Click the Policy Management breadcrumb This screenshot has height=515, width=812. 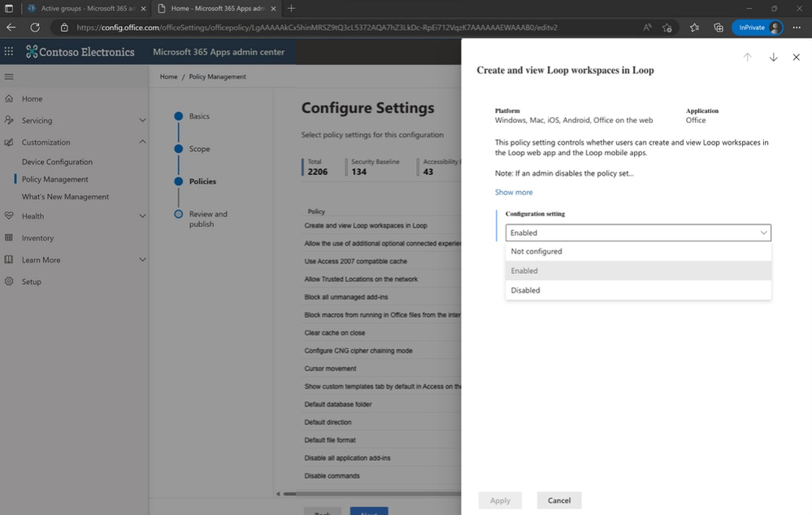click(x=217, y=76)
